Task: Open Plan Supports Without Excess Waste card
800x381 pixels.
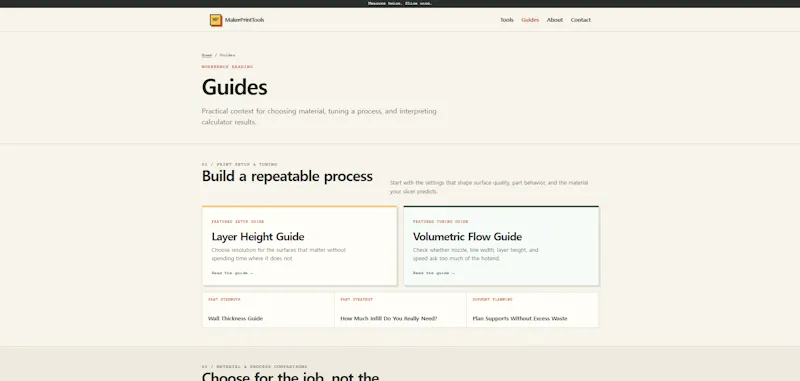Action: click(532, 310)
